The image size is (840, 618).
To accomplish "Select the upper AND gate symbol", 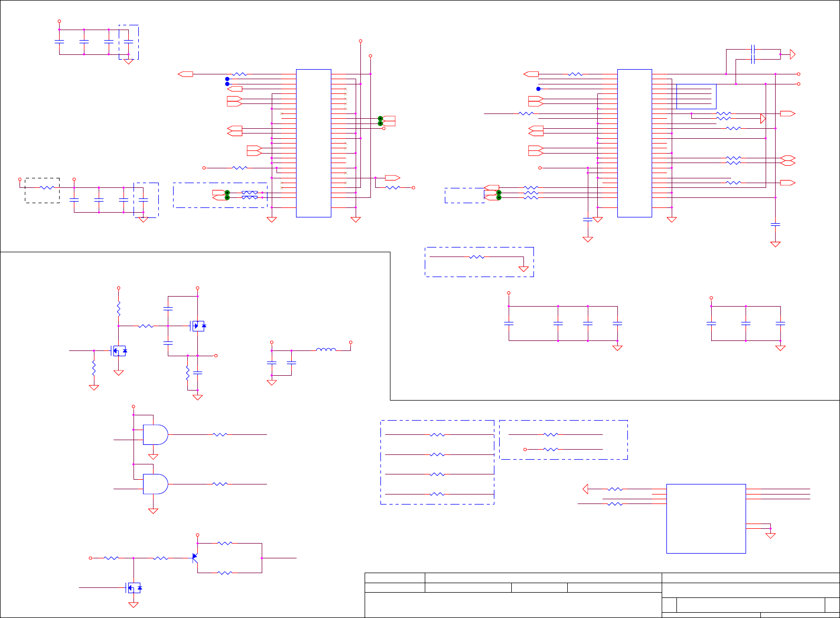I will pyautogui.click(x=156, y=434).
